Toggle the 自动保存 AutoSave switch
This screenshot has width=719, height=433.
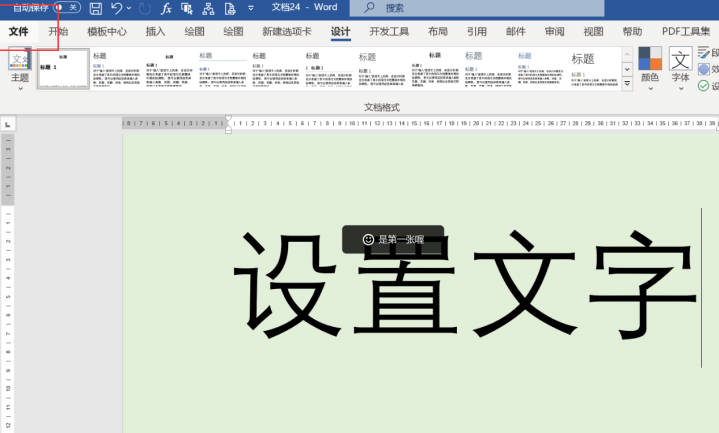click(67, 7)
